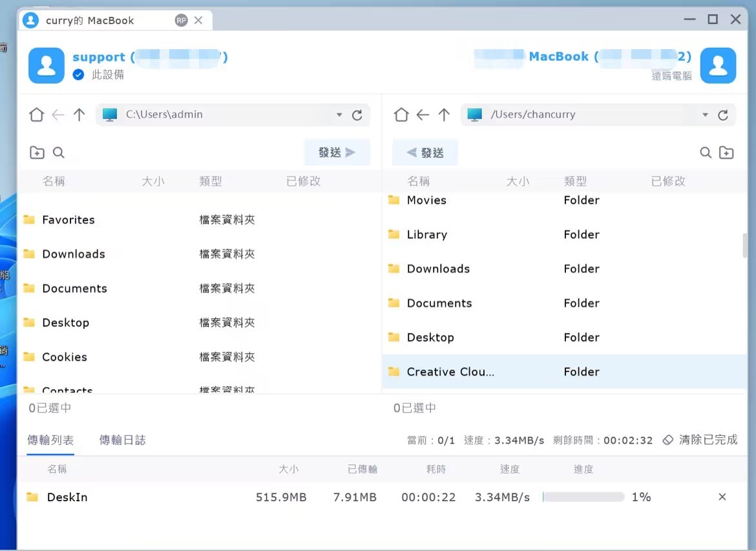Viewport: 756px width, 551px height.
Task: Select remote Library folder
Action: click(564, 235)
